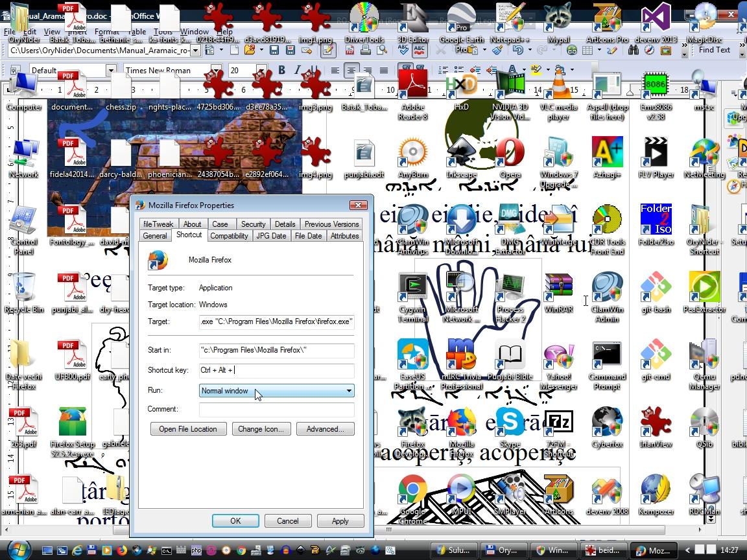This screenshot has width=747, height=560.
Task: Toggle Italic formatting in OpenOffice toolbar
Action: click(x=297, y=70)
